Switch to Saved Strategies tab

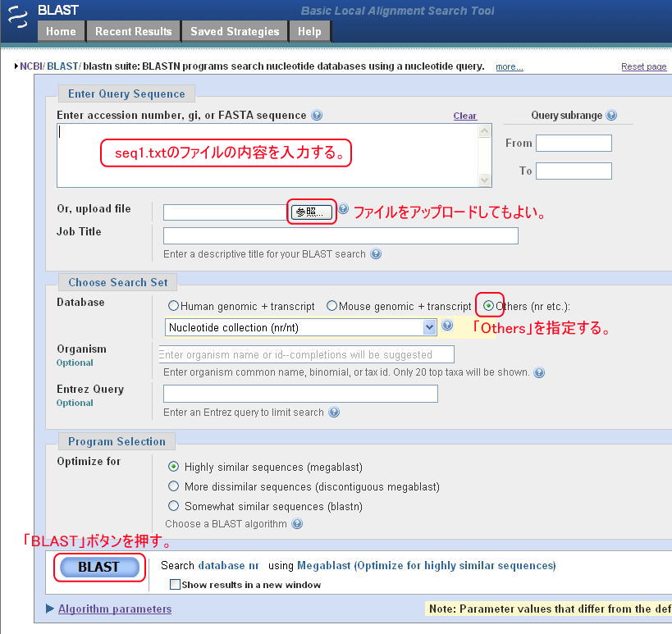[235, 32]
